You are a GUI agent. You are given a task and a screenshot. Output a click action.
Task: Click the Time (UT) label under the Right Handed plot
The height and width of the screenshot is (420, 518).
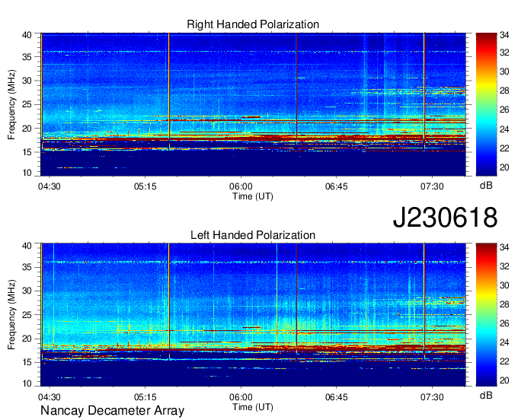point(253,196)
